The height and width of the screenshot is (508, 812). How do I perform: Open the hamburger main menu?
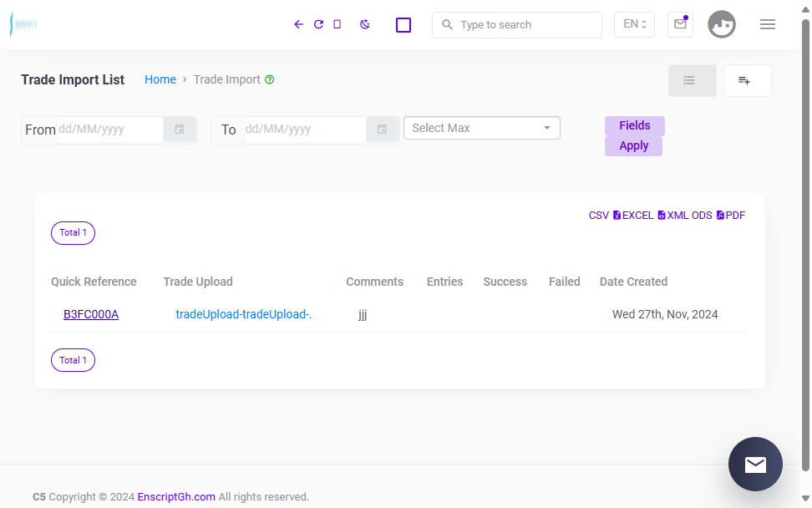(x=768, y=24)
